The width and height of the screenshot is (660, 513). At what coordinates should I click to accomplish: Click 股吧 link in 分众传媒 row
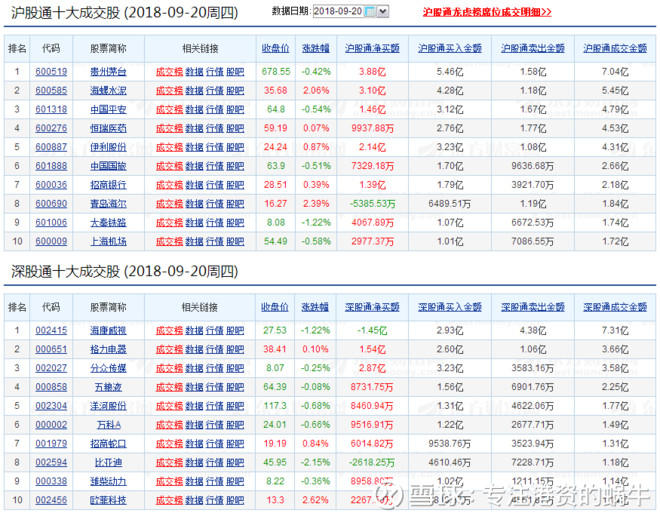(x=235, y=368)
